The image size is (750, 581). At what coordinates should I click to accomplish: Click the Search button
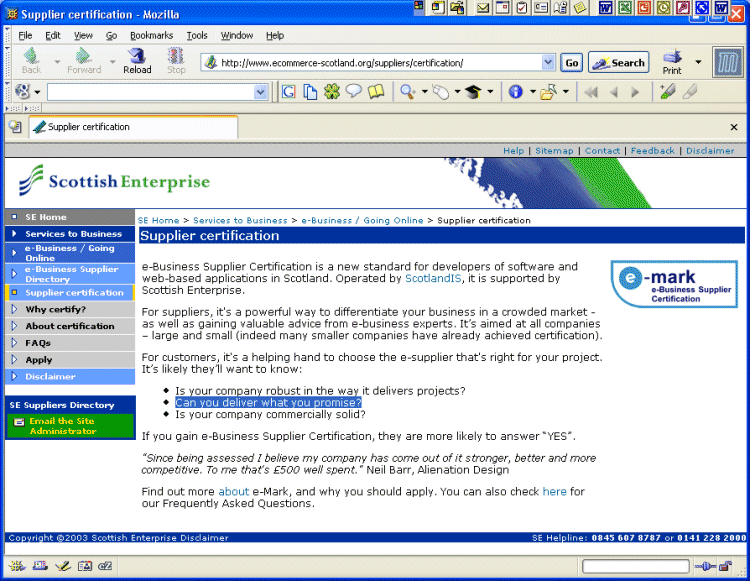point(618,63)
